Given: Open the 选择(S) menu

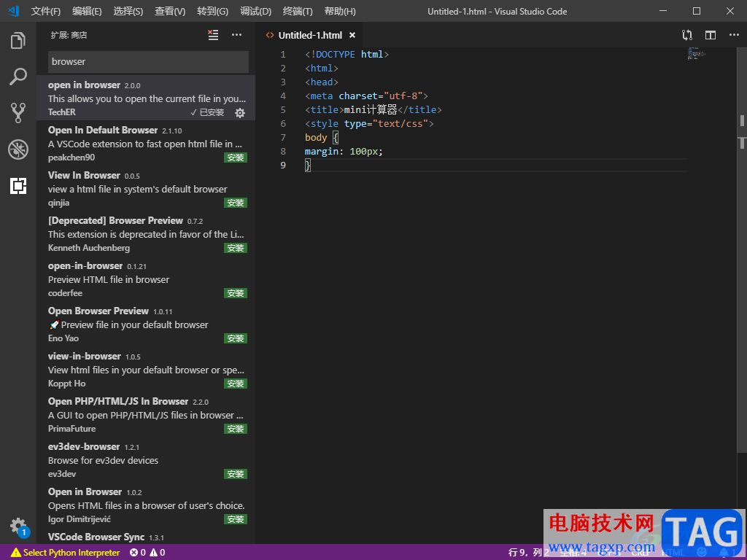Looking at the screenshot, I should 128,11.
